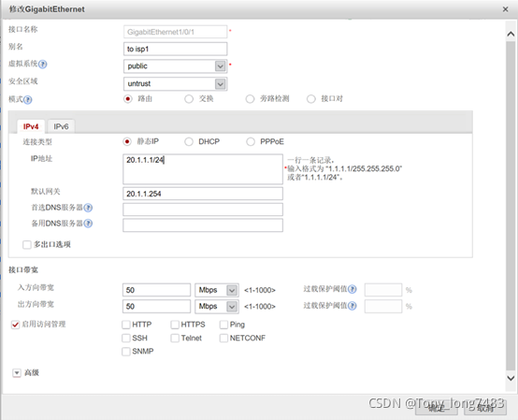Click the 接口名称 GigabitEthernet1/0/1 field

click(175, 32)
